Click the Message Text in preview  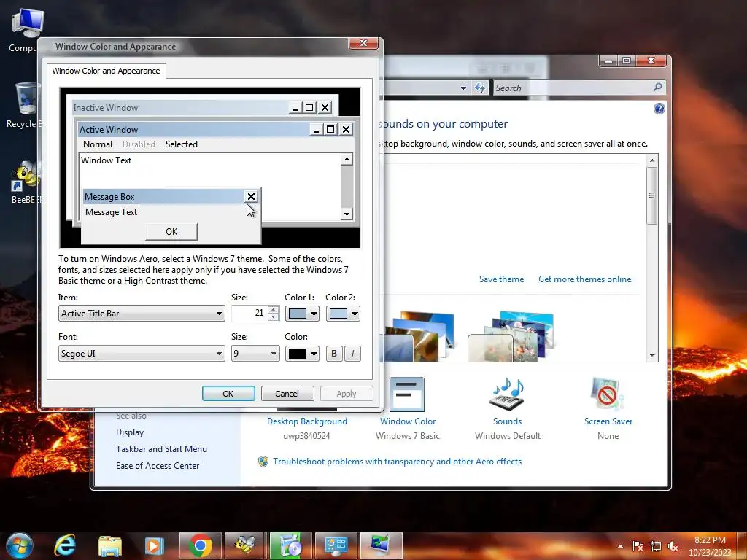click(111, 212)
